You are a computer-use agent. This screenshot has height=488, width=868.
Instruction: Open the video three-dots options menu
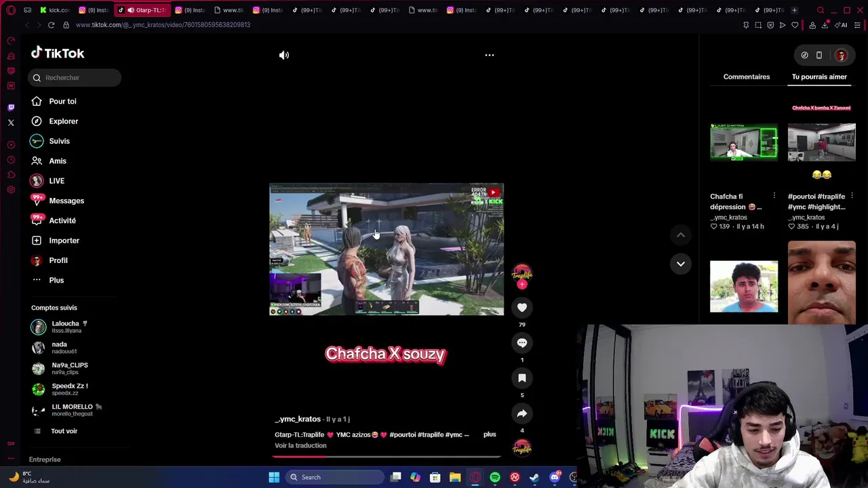pyautogui.click(x=490, y=55)
